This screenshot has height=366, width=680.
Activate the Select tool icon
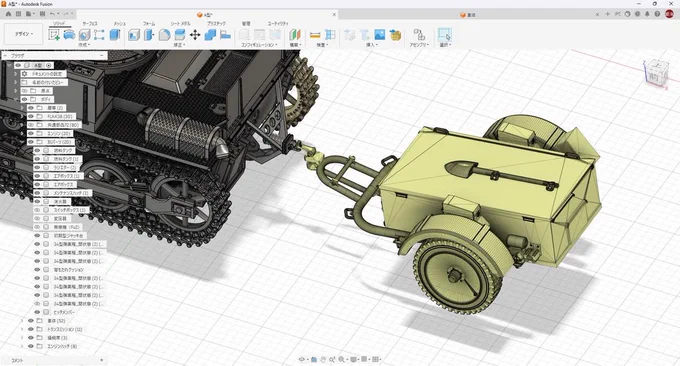tap(445, 35)
